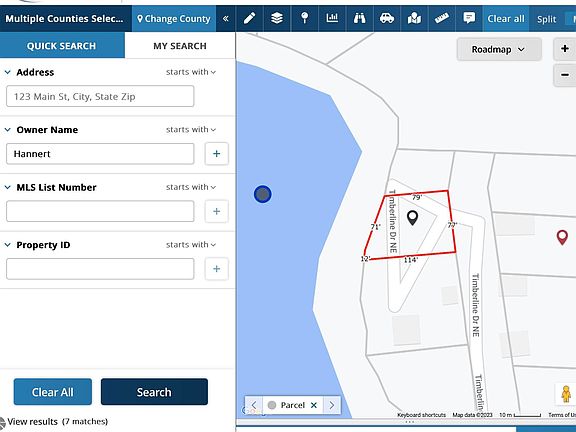
Task: Close the Parcel tag
Action: click(314, 405)
